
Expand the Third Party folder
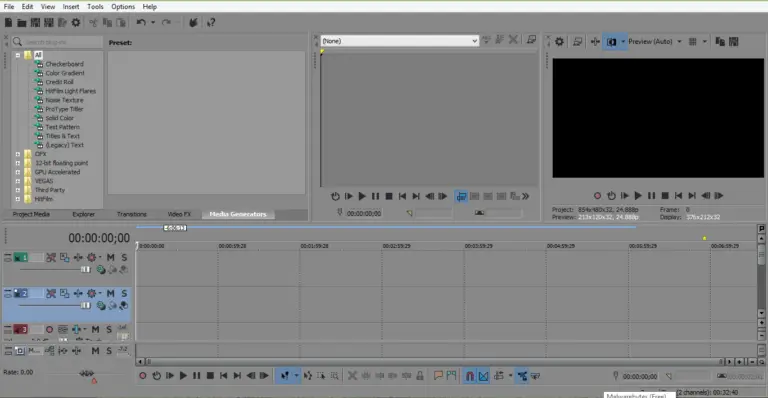(18, 190)
